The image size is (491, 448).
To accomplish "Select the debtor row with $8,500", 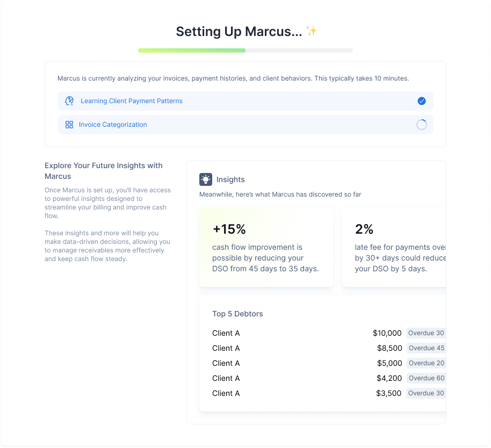I will [306, 348].
